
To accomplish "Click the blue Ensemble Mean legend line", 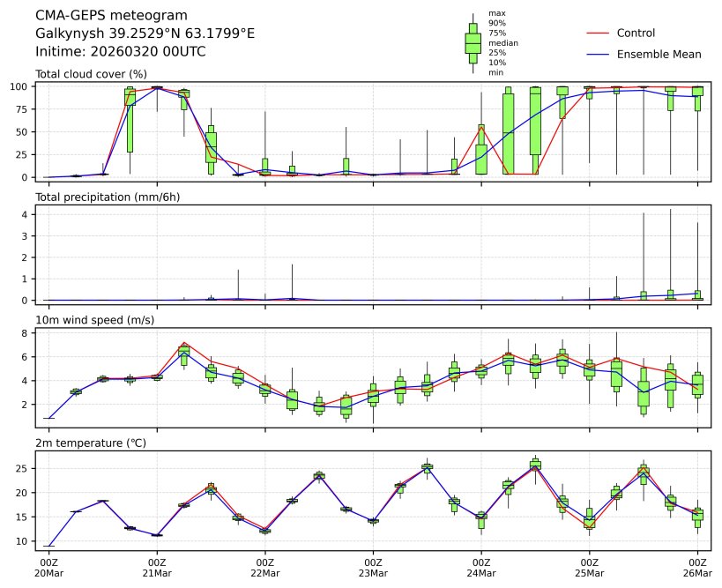I will click(x=597, y=55).
